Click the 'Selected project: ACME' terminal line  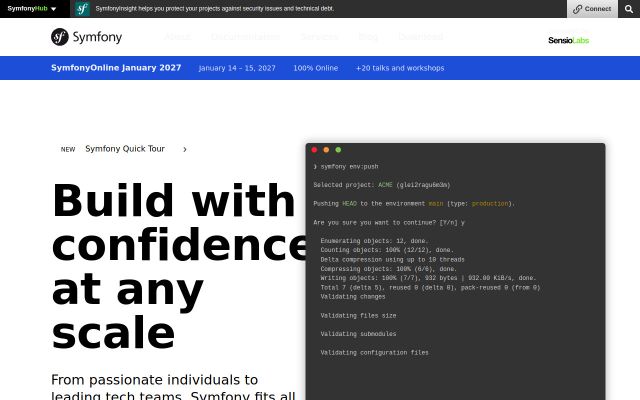[382, 185]
